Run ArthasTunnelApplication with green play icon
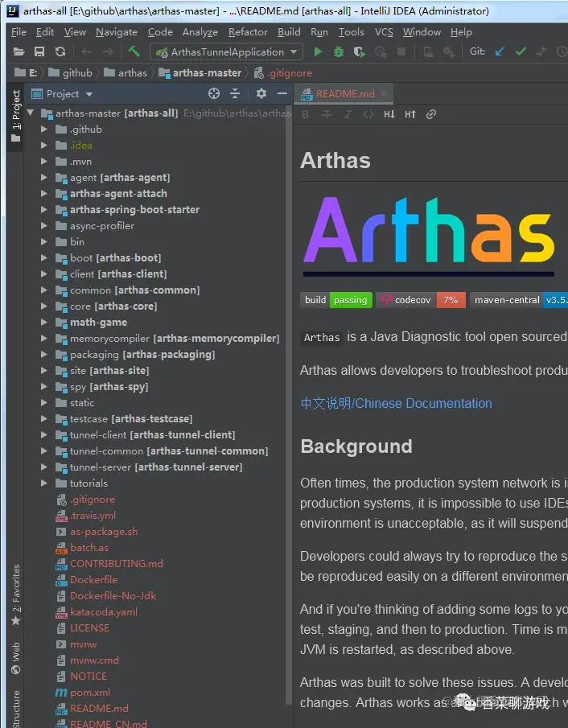568x728 pixels. pos(318,51)
